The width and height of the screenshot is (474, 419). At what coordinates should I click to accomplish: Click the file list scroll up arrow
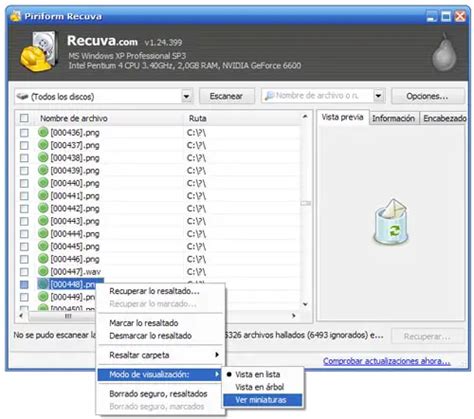[x=305, y=116]
